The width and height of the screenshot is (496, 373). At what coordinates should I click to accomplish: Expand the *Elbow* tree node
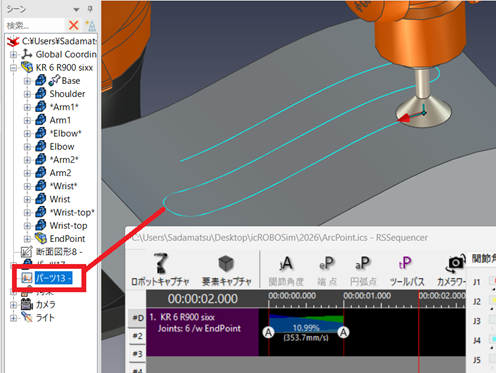coord(27,134)
